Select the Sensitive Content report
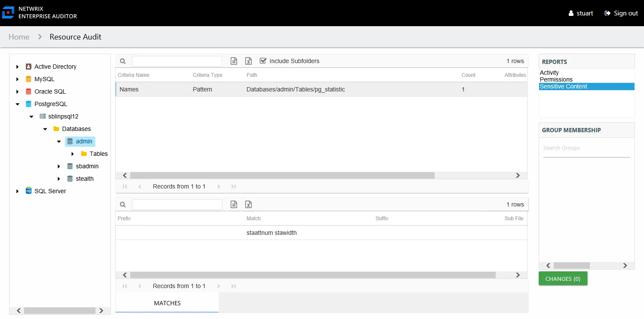This screenshot has height=319, width=644. 587,86
